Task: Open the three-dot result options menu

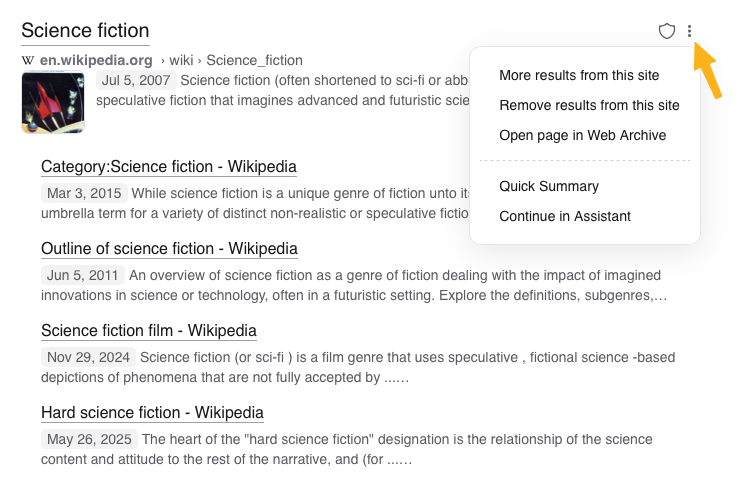Action: point(690,31)
